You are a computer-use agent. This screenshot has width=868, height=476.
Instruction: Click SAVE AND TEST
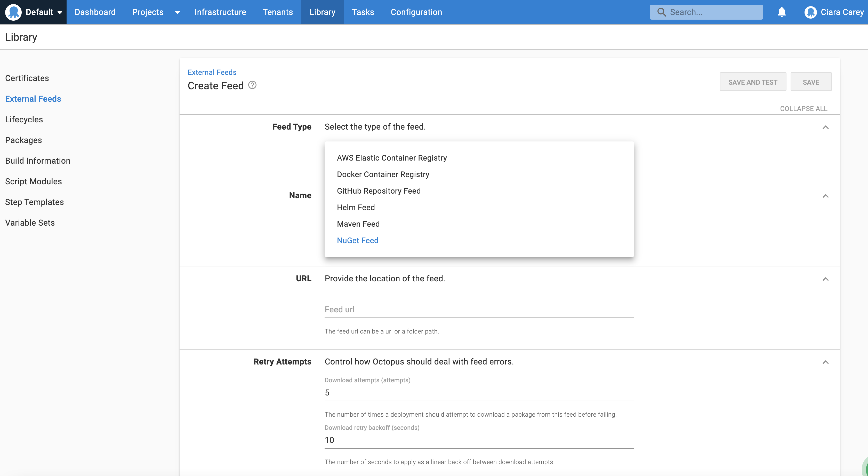click(x=753, y=82)
